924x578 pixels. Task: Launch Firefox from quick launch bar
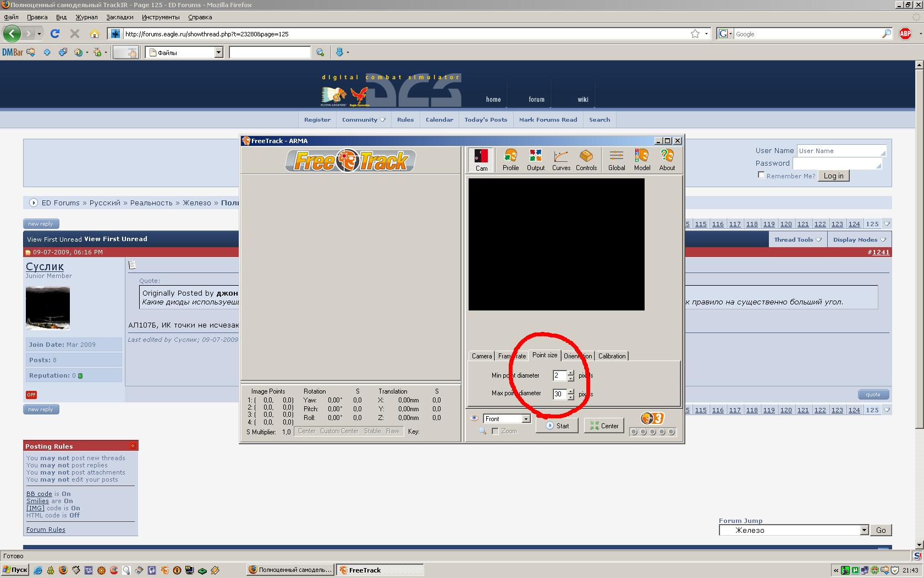point(63,570)
